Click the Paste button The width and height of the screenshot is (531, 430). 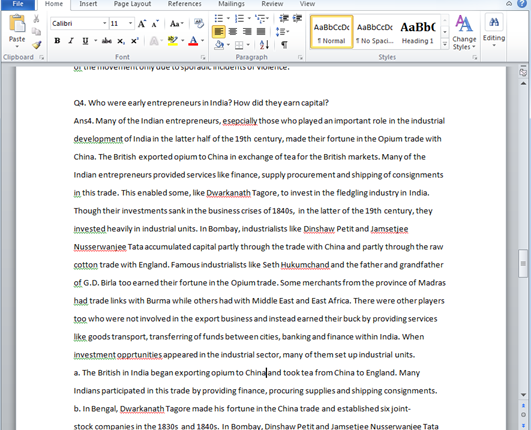[17, 31]
